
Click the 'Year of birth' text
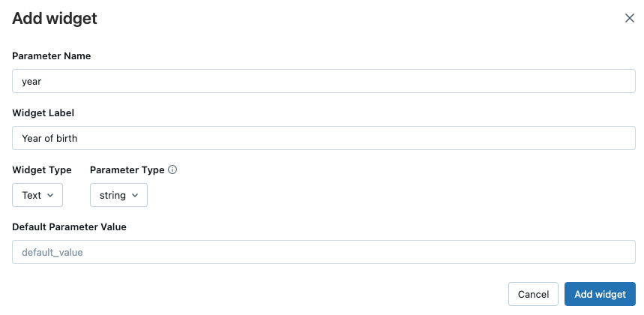click(x=49, y=138)
